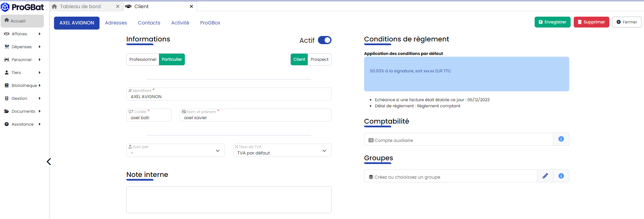Click the Enregistrer button
This screenshot has height=219, width=644.
pos(552,22)
